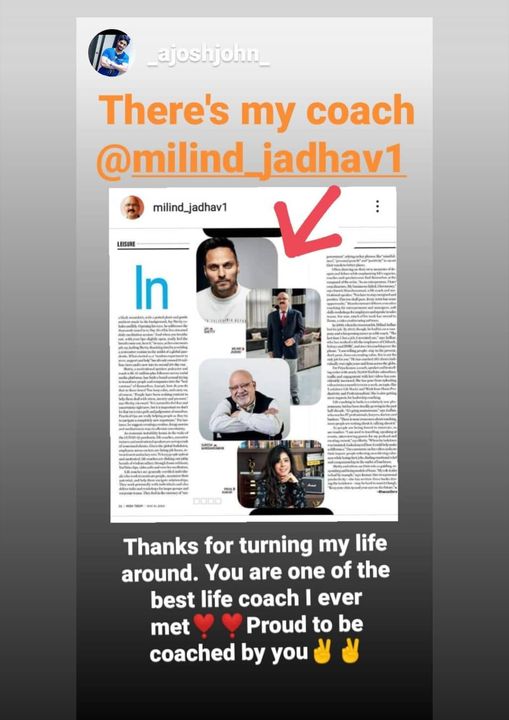Screen dimensions: 509x720
Task: Select photo of bearded man in white sweater
Action: click(226, 280)
